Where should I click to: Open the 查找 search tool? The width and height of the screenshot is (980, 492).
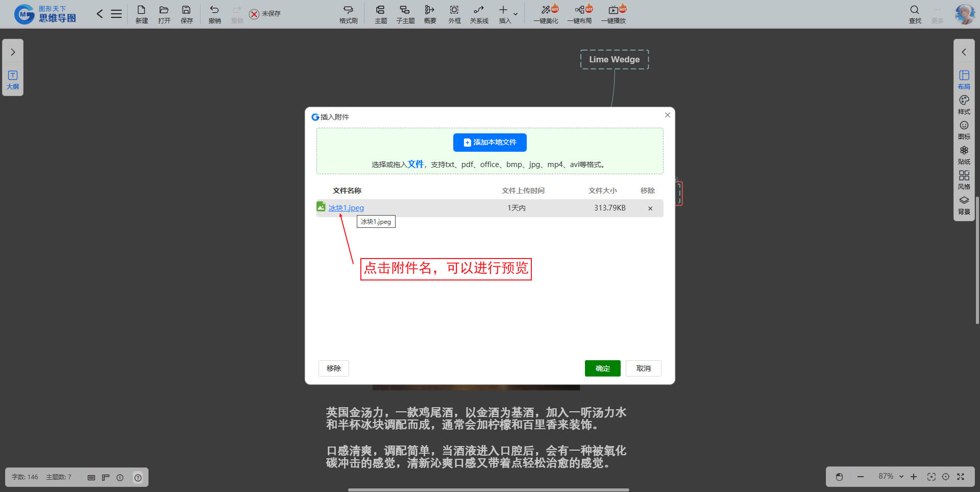pyautogui.click(x=915, y=14)
